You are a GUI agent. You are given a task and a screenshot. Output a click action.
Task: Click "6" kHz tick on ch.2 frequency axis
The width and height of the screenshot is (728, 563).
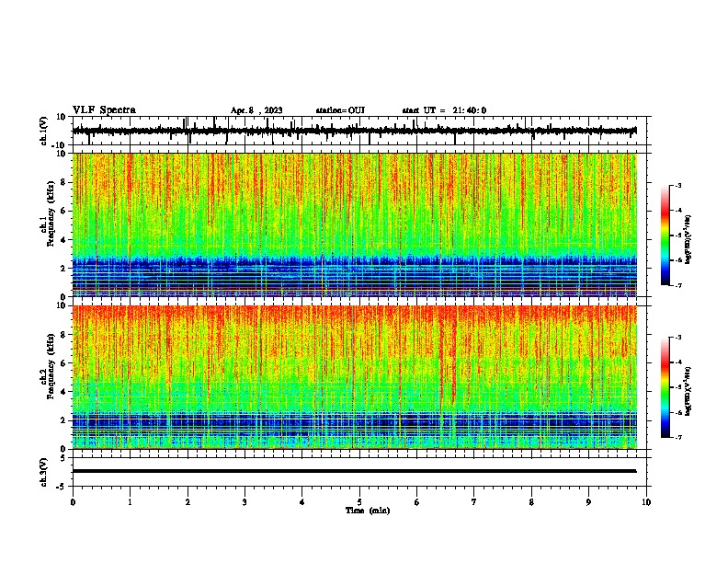[63, 363]
